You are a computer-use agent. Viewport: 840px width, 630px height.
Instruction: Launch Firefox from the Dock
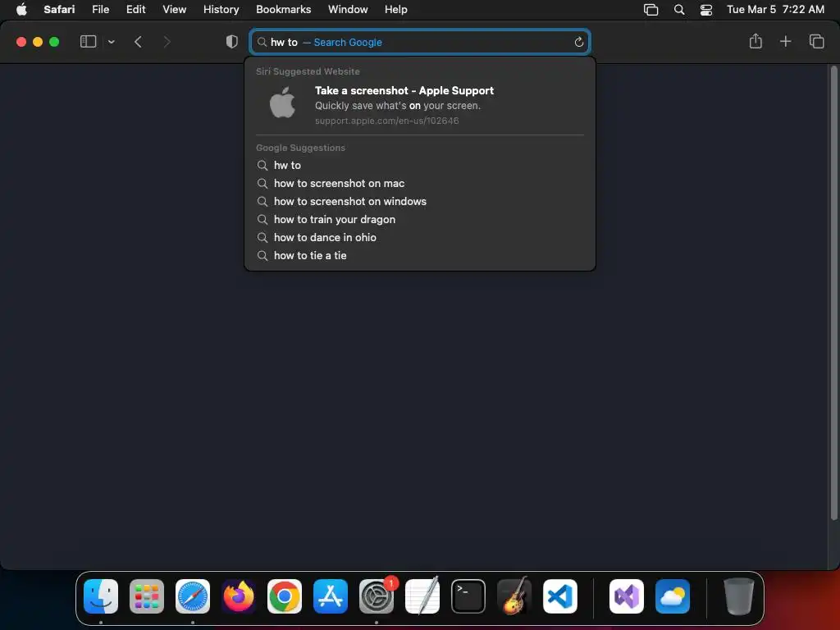239,596
